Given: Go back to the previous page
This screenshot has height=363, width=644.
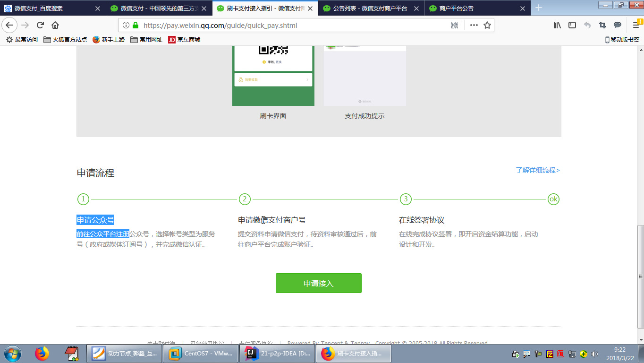Looking at the screenshot, I should (x=9, y=25).
